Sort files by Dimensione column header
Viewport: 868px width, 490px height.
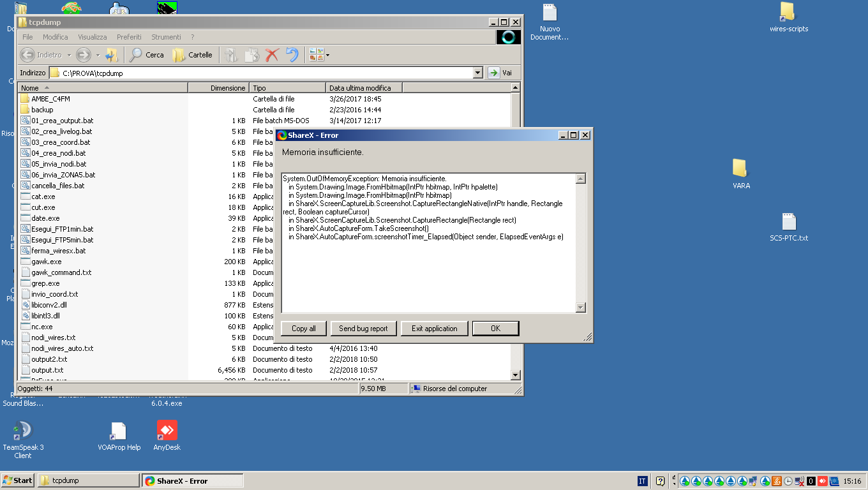coord(218,87)
